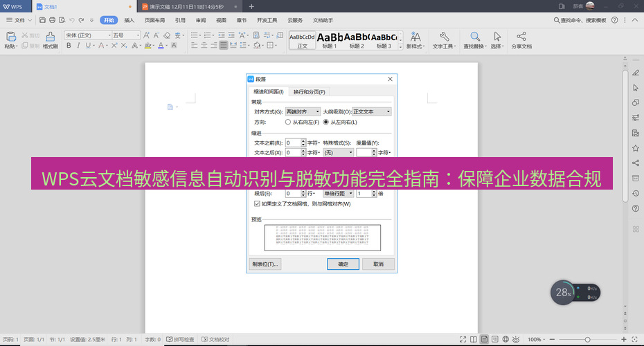Open the line spacing (单倍行距) dropdown
The height and width of the screenshot is (346, 644).
click(x=338, y=193)
